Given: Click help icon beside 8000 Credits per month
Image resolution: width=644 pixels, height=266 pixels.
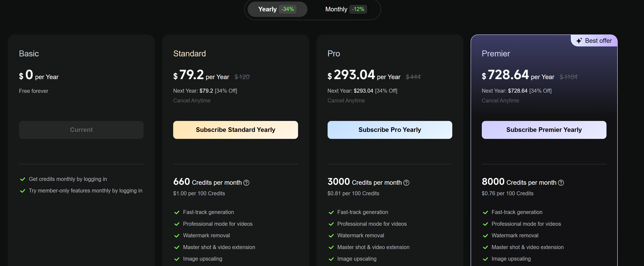Looking at the screenshot, I should tap(561, 183).
